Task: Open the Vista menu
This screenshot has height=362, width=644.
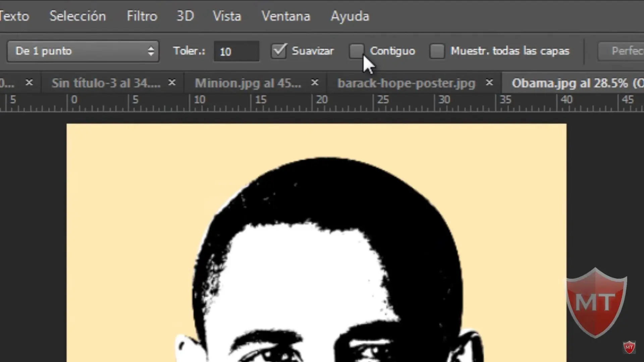Action: [227, 16]
